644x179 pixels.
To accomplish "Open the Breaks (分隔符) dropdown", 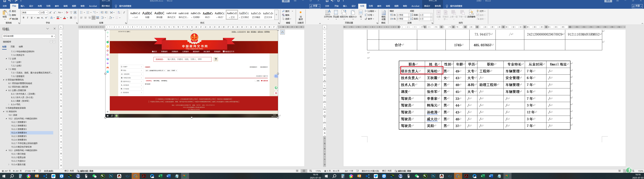I will pos(370,11).
